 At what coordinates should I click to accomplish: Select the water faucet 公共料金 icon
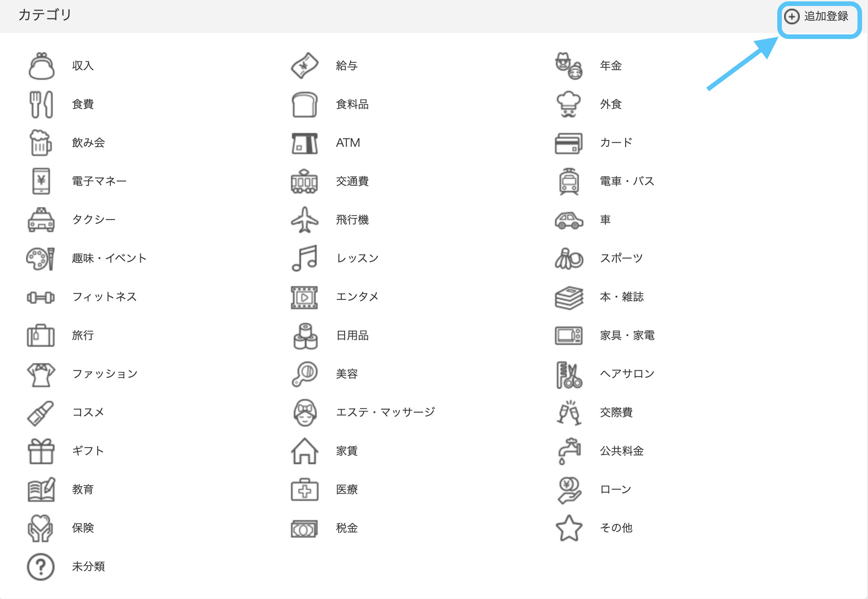point(569,451)
